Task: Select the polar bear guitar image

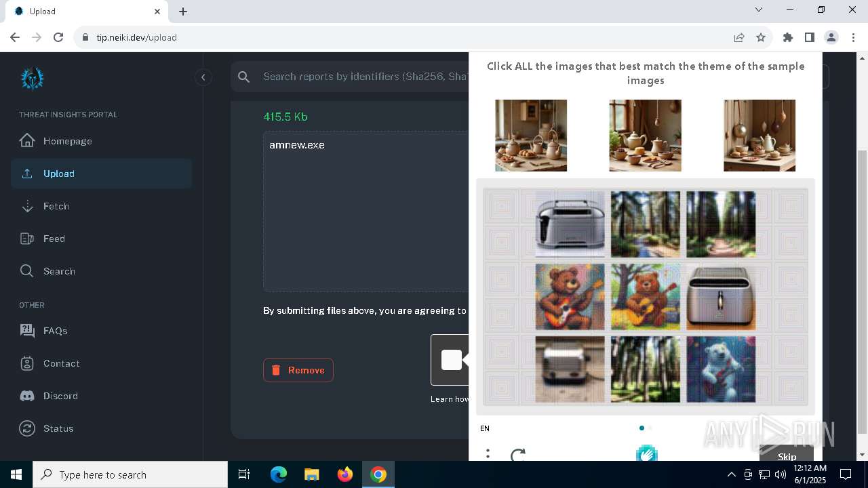Action: pos(721,369)
